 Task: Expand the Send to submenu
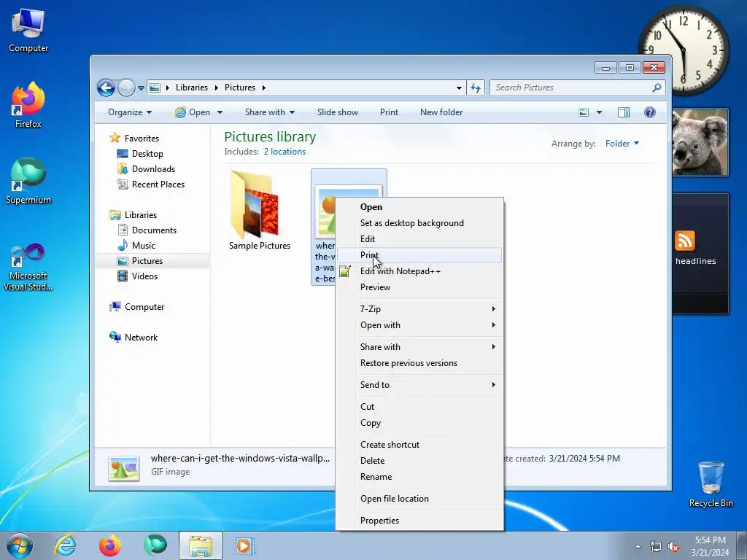click(419, 385)
